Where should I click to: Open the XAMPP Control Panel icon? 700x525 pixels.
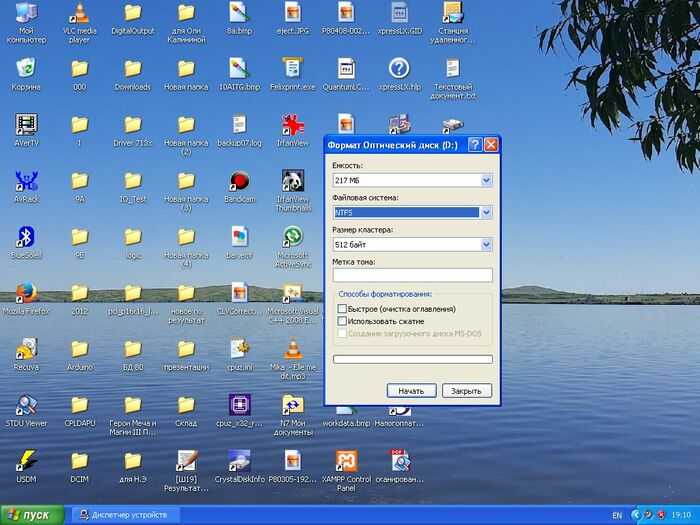pos(346,460)
